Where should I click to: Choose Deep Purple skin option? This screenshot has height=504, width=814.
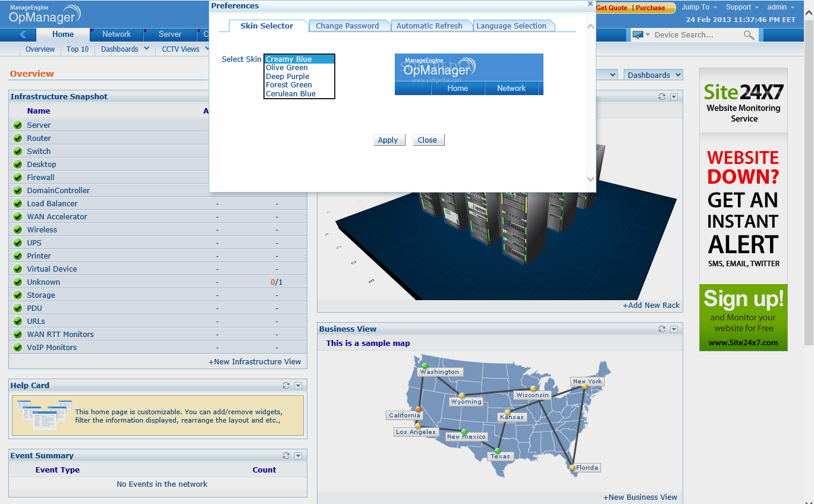pos(299,77)
